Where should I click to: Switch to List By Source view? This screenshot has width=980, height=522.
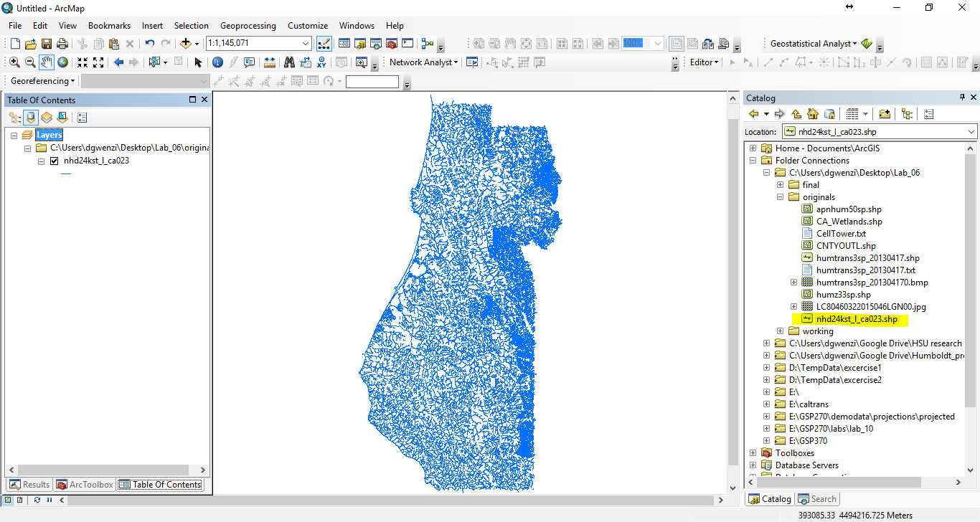[31, 118]
